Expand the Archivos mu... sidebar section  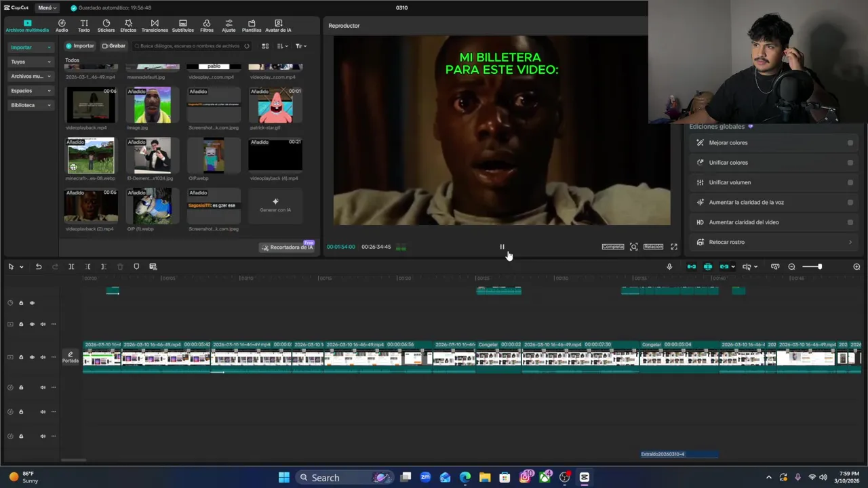31,77
